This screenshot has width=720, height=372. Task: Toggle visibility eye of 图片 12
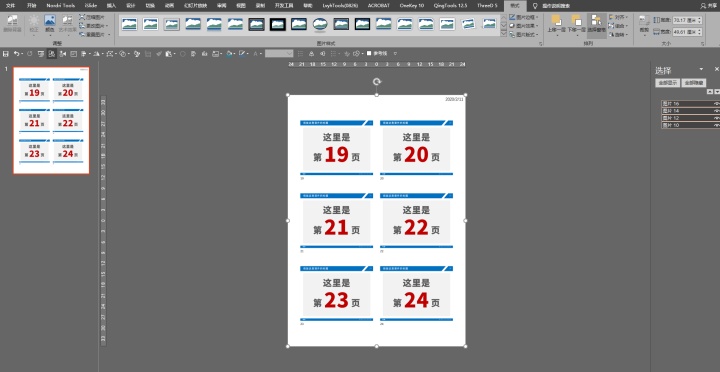[716, 118]
